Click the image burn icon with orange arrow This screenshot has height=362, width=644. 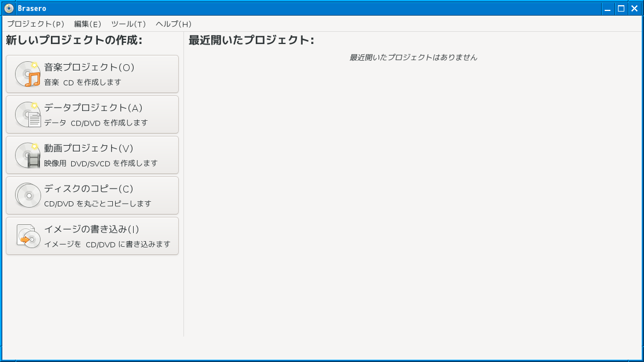pyautogui.click(x=28, y=236)
